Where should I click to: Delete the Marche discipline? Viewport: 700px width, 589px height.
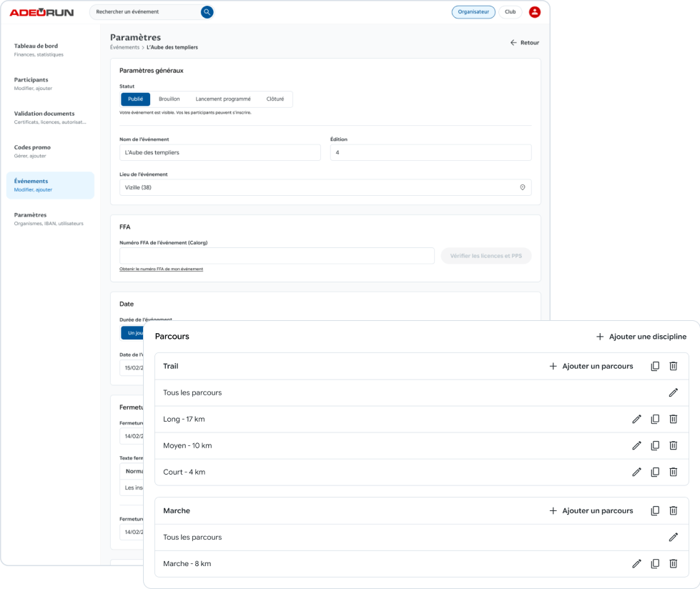[x=673, y=510]
